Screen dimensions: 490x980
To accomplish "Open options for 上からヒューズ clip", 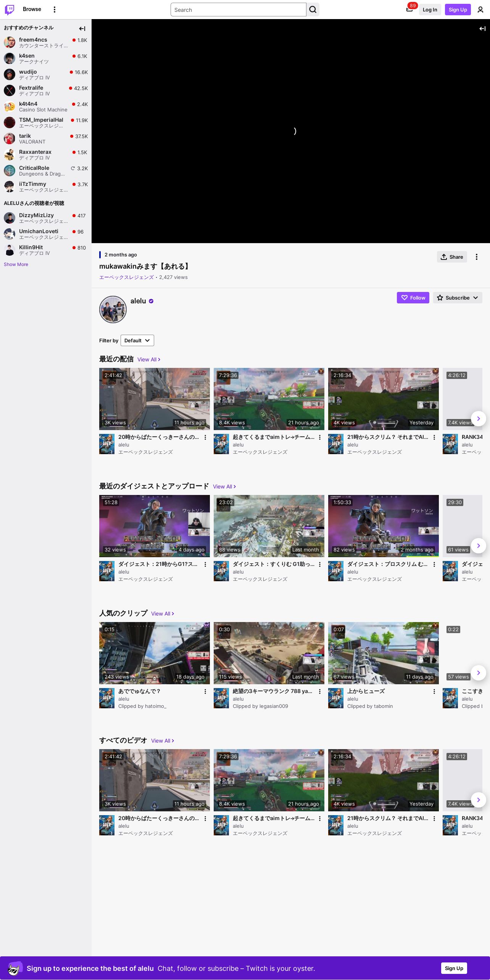I will coord(434,691).
